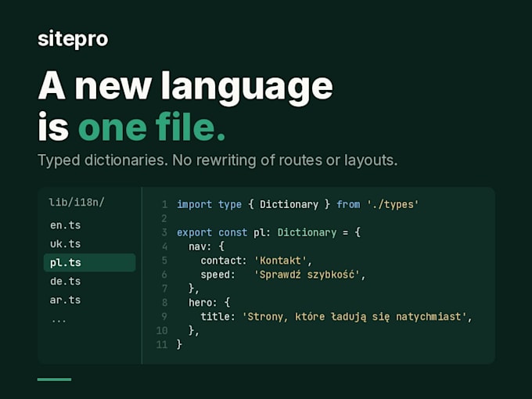
Task: Click the './types' string in line 1
Action: click(x=394, y=204)
